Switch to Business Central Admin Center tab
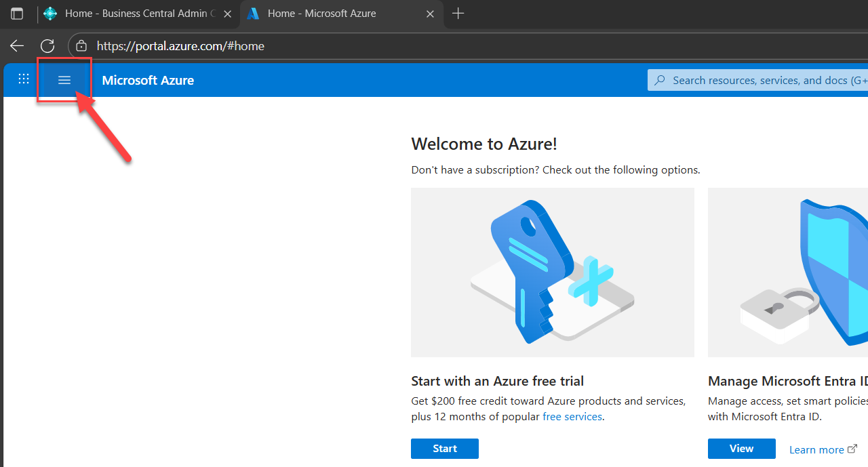The width and height of the screenshot is (868, 467). pyautogui.click(x=138, y=14)
